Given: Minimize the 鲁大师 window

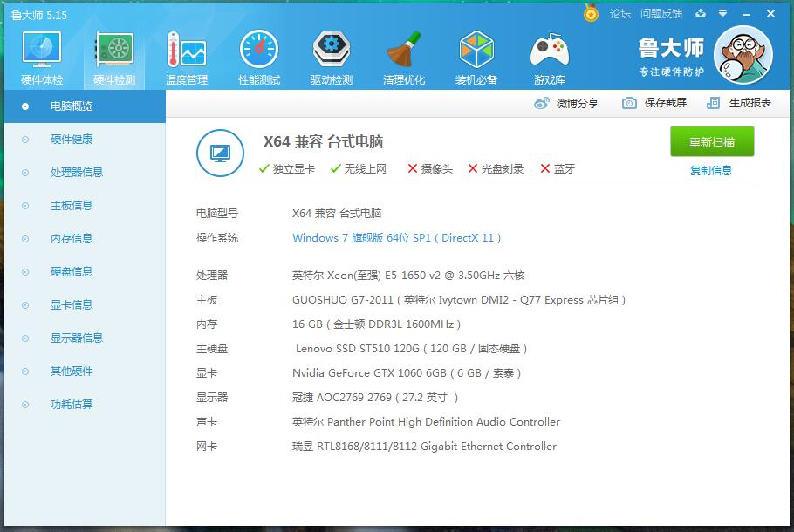Looking at the screenshot, I should tap(746, 14).
